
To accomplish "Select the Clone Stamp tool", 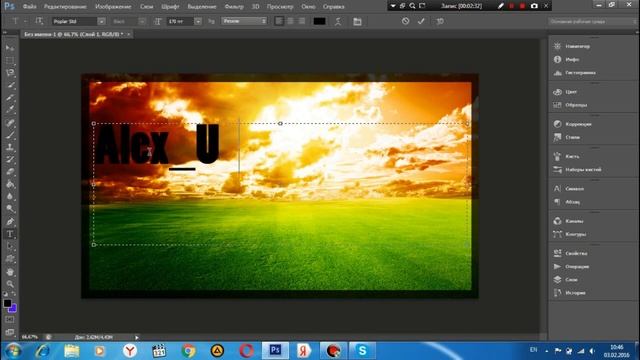I will [x=10, y=147].
